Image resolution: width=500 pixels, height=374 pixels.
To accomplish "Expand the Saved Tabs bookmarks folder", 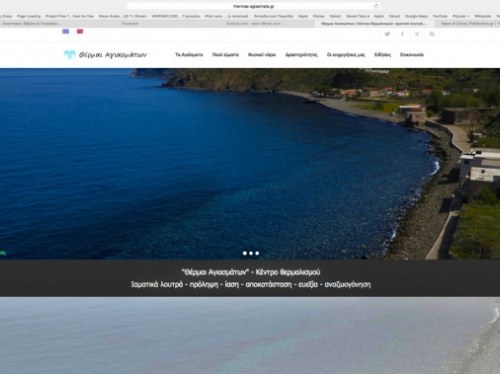I will [x=358, y=16].
